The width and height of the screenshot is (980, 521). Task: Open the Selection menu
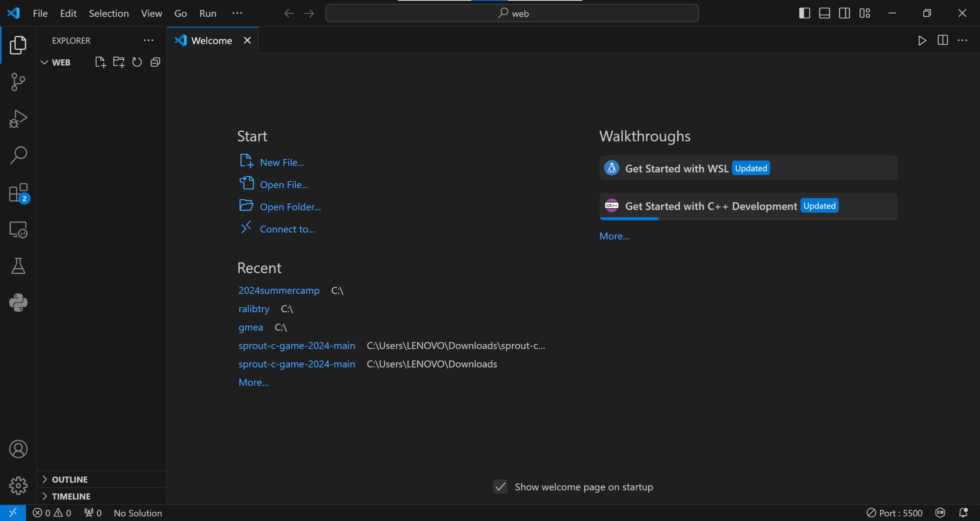pos(109,13)
